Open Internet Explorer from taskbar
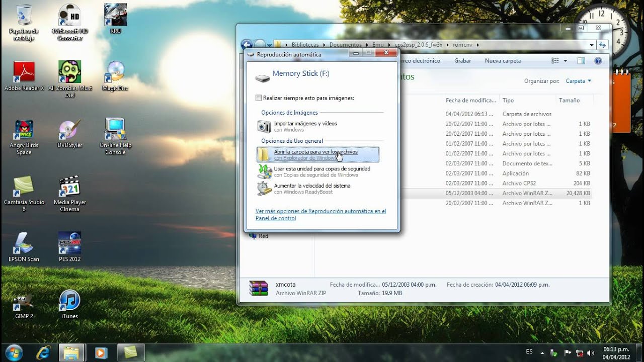Viewport: 644px width, 362px height. 43,352
